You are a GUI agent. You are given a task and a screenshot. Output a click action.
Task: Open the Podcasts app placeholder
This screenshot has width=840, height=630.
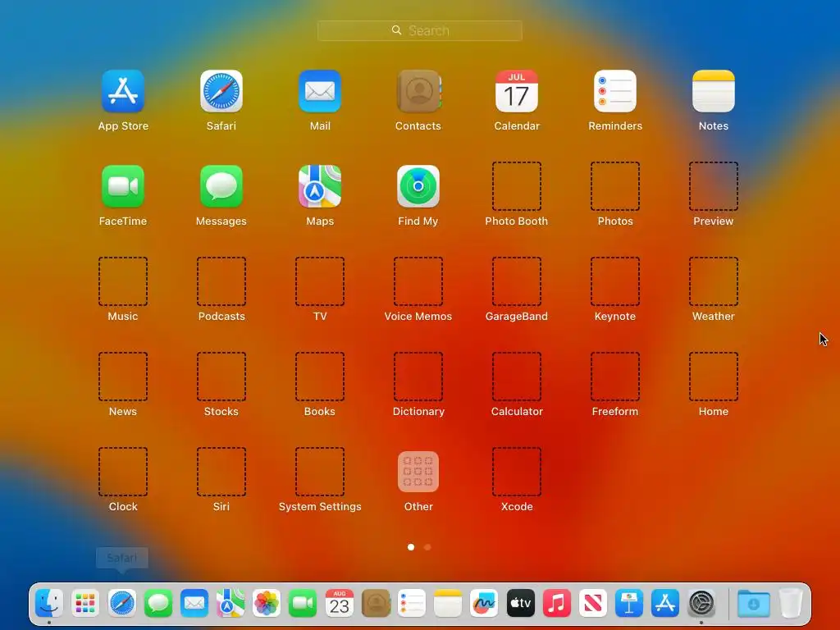pyautogui.click(x=221, y=281)
